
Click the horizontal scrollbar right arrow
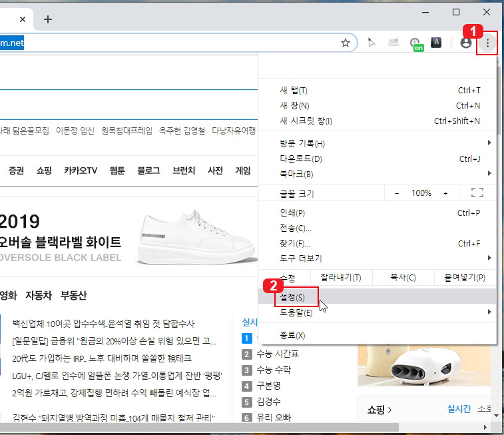(x=485, y=427)
